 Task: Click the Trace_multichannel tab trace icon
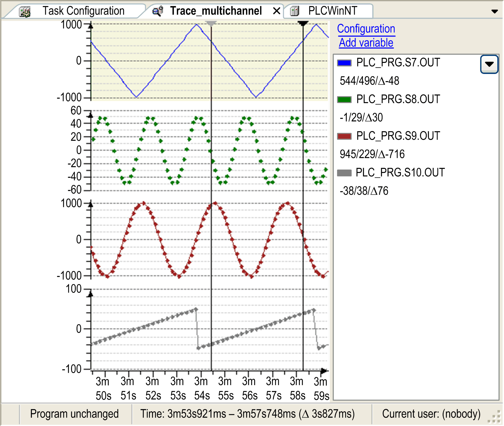point(158,11)
